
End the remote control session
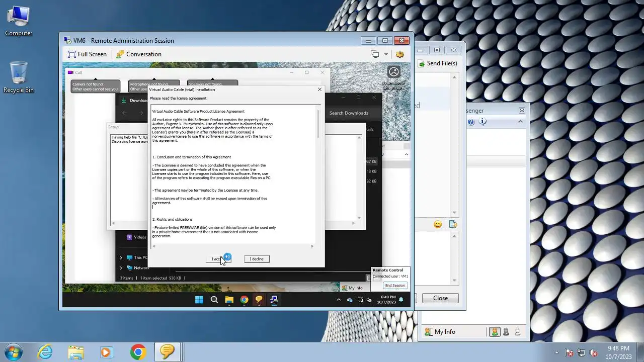click(x=395, y=286)
